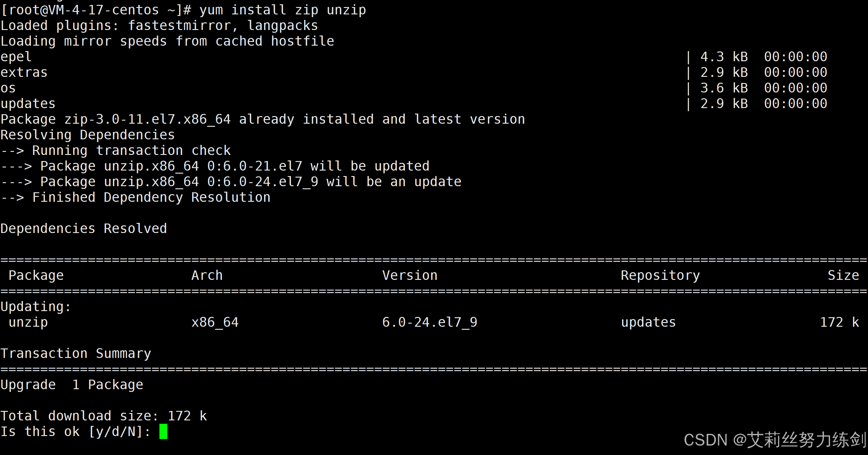Viewport: 868px width, 455px height.
Task: Click the 'epel' repository line
Action: pyautogui.click(x=414, y=57)
